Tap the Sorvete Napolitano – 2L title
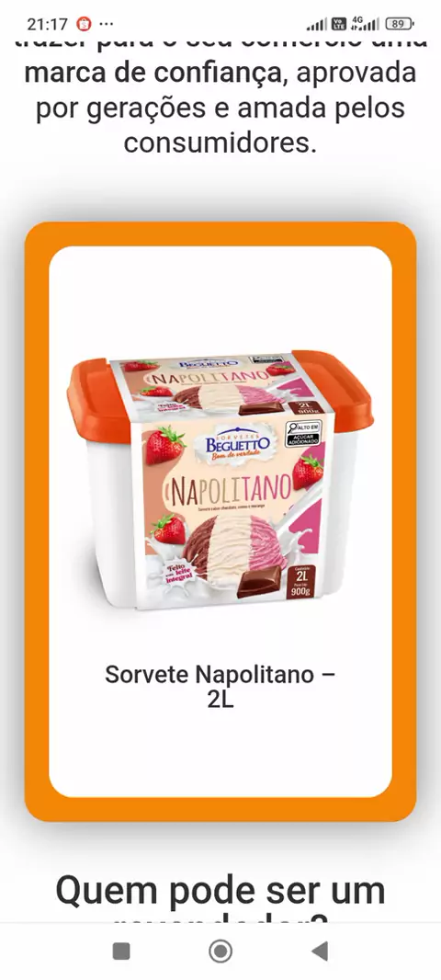The image size is (441, 980). tap(220, 687)
